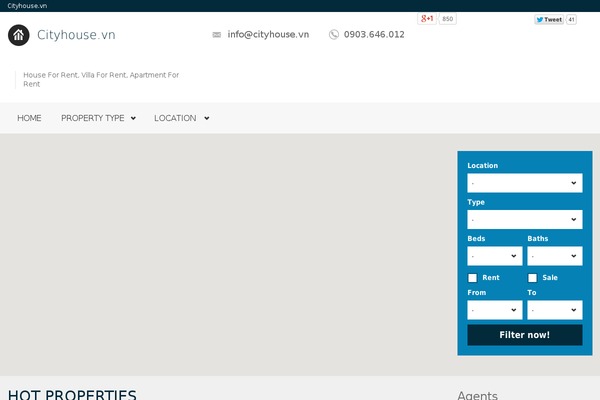Click the phone number 0903.646.012
Screen dimensions: 600x400
click(374, 34)
